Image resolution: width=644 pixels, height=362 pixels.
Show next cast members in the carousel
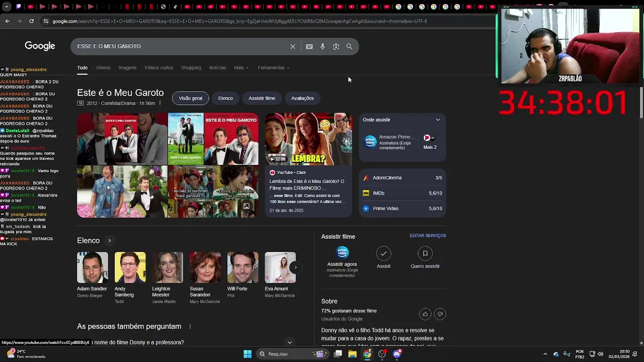pos(296,267)
